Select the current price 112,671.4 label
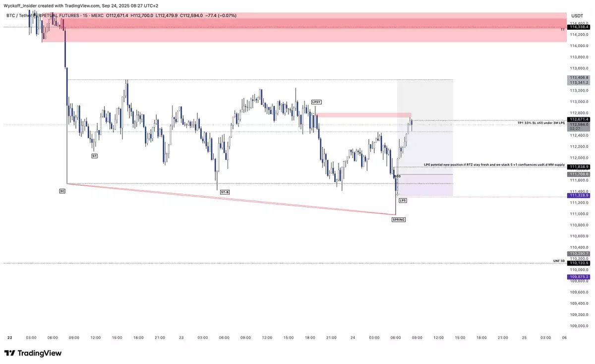595x364 pixels. [579, 119]
